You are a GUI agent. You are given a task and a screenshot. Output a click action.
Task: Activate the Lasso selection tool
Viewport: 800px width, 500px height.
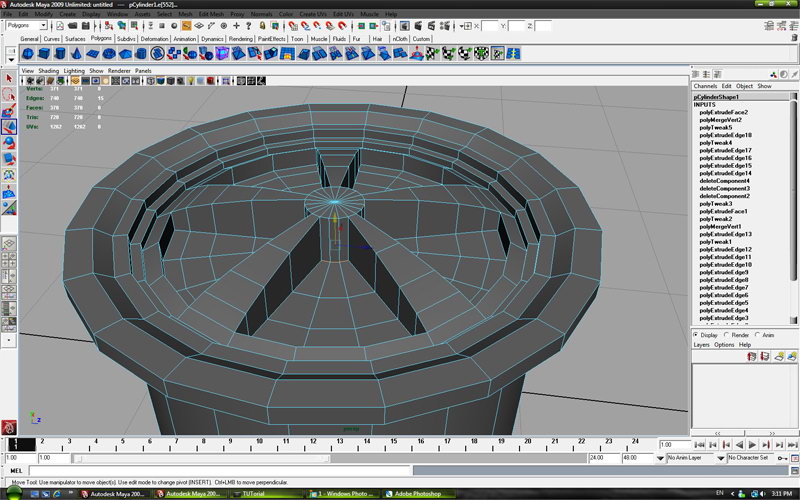9,94
